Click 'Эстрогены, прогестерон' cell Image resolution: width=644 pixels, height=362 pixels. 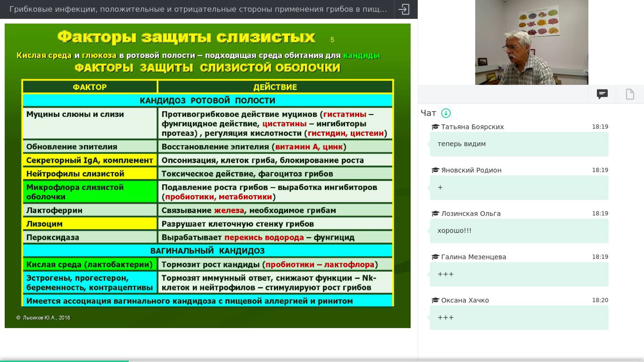[90, 283]
